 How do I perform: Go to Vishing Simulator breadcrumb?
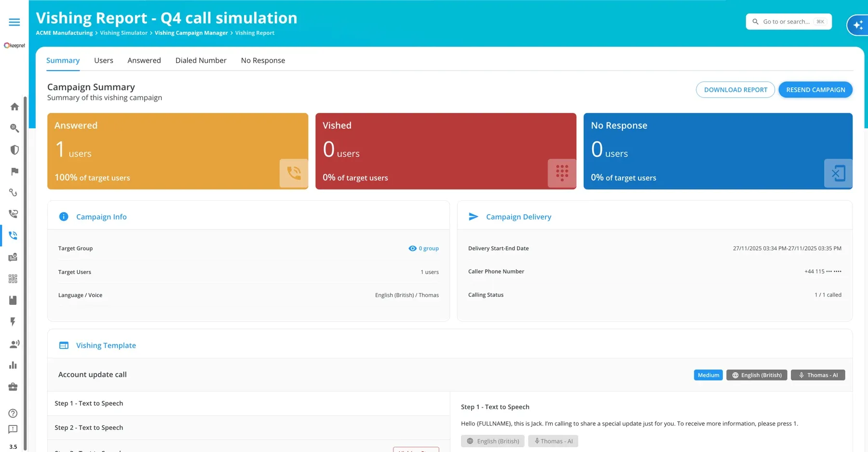tap(123, 33)
